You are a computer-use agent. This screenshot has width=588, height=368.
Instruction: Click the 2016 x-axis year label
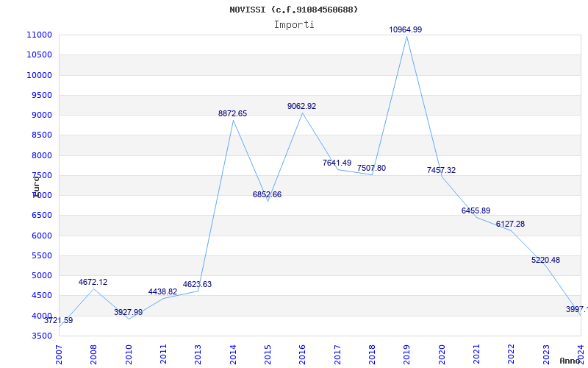click(x=302, y=355)
